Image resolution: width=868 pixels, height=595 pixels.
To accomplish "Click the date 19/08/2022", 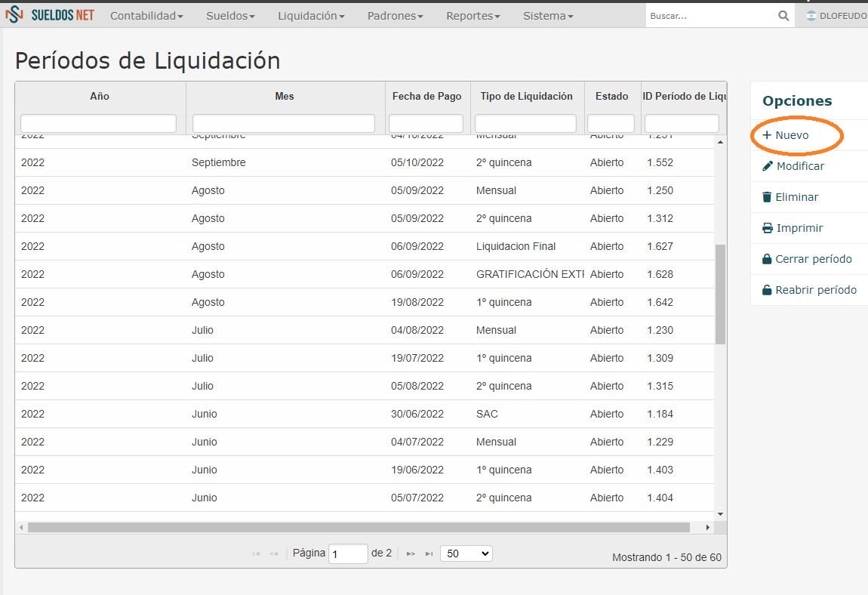I will 417,303.
